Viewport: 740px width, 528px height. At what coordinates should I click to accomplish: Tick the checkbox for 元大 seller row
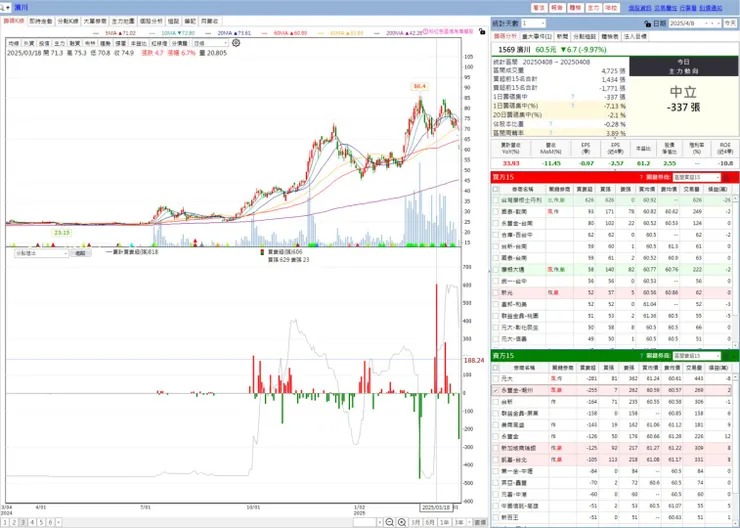click(x=496, y=378)
